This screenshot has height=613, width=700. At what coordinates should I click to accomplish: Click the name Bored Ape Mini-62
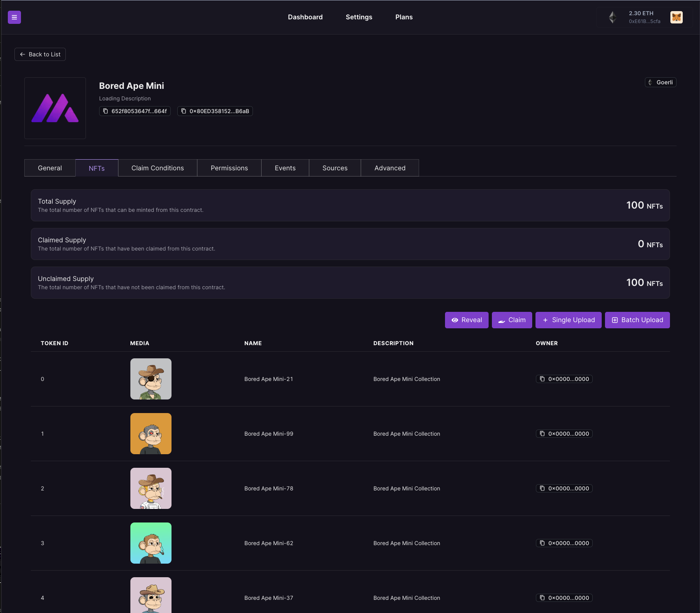[x=269, y=543]
